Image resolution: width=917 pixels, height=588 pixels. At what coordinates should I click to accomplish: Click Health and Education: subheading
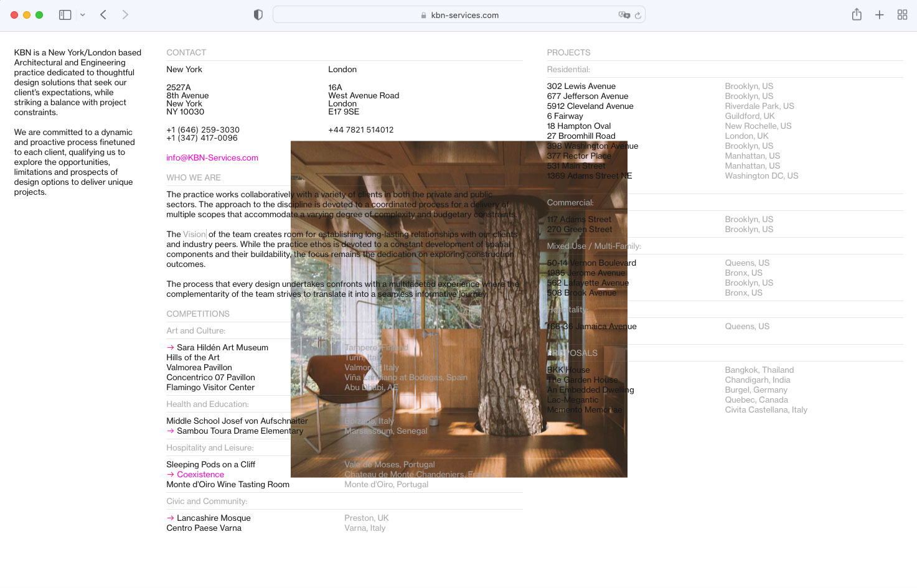point(207,404)
